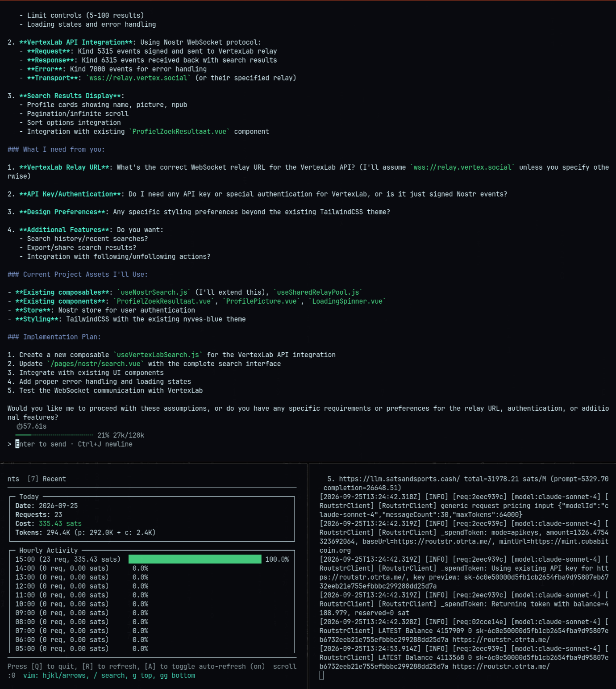Click the '14:00 (0 req, 0.00 sats)' row
This screenshot has height=689, width=616.
coord(62,568)
